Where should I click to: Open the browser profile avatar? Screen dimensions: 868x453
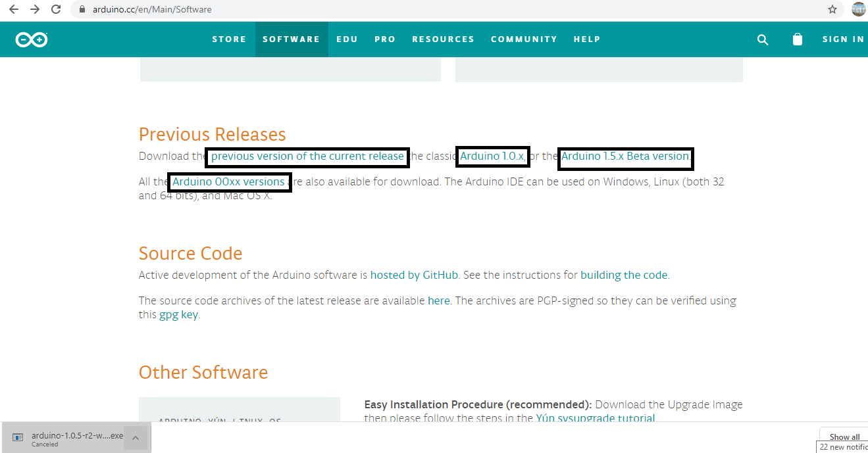tap(859, 9)
